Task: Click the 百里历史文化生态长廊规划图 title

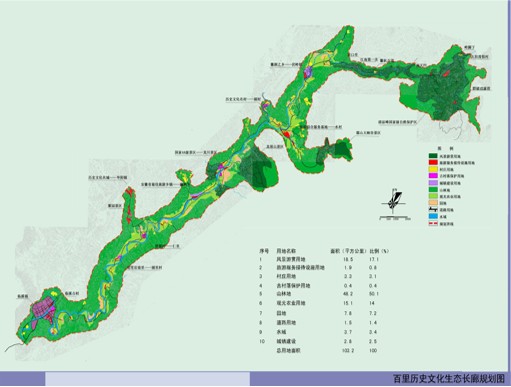Action: tap(449, 379)
